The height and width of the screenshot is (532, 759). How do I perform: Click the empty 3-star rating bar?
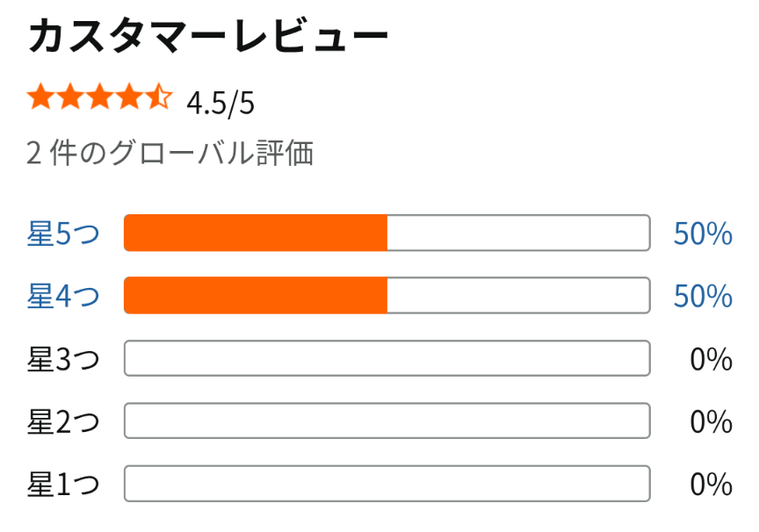point(387,358)
